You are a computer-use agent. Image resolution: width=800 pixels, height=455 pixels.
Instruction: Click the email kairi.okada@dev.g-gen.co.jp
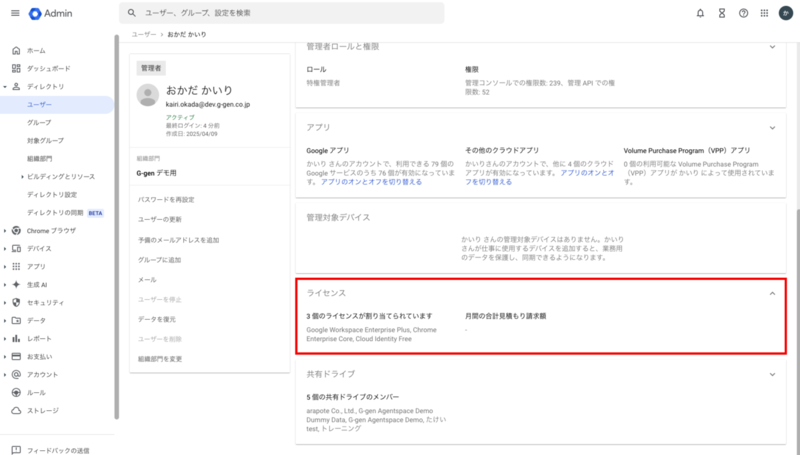(208, 105)
